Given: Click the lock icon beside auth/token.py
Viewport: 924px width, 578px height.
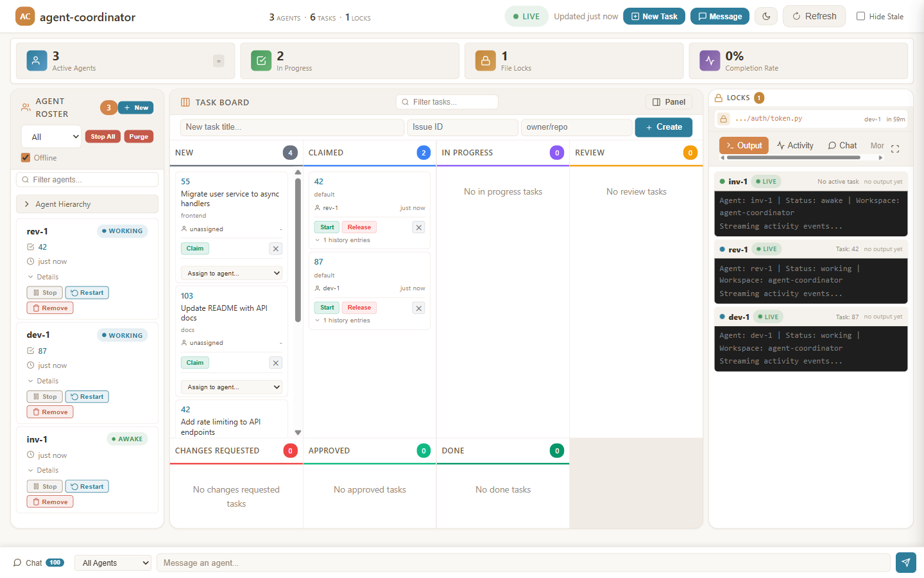Looking at the screenshot, I should [x=724, y=119].
